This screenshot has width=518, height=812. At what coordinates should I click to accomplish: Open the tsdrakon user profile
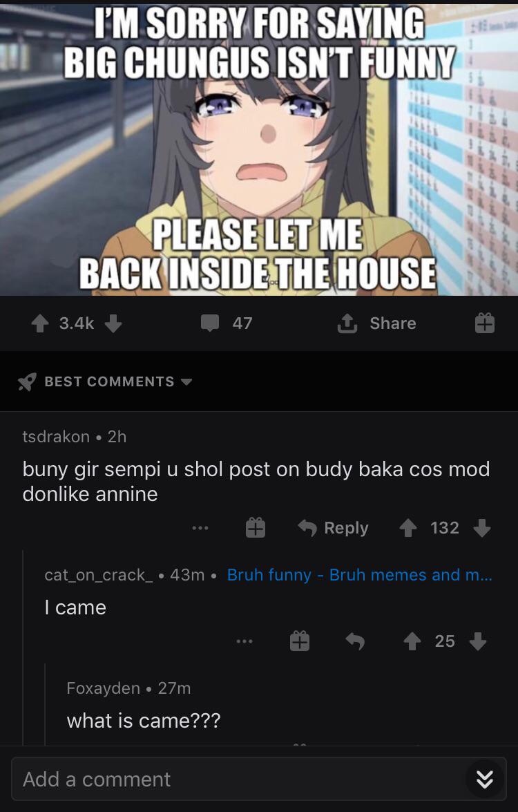click(x=56, y=437)
